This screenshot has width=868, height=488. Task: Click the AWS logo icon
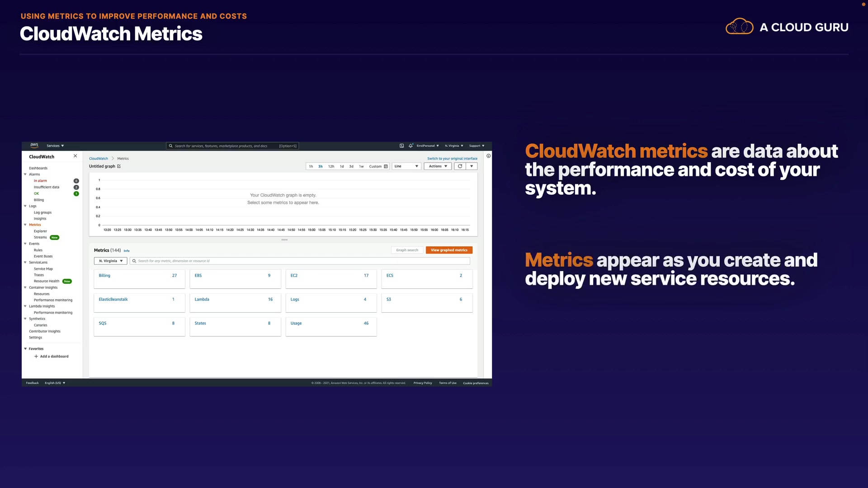click(x=34, y=145)
